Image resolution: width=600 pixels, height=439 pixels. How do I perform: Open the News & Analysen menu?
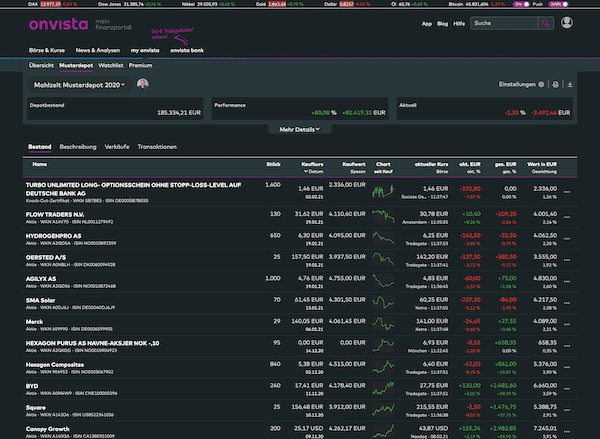(98, 51)
